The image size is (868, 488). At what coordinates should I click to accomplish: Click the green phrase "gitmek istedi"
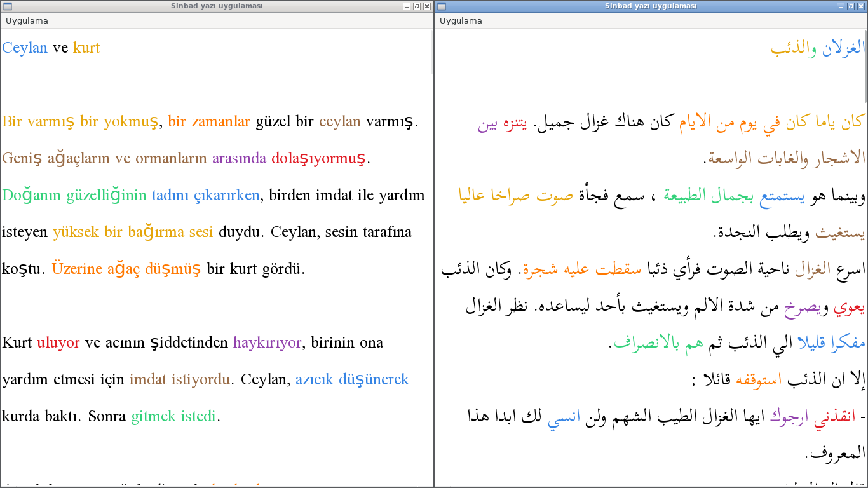(x=173, y=417)
